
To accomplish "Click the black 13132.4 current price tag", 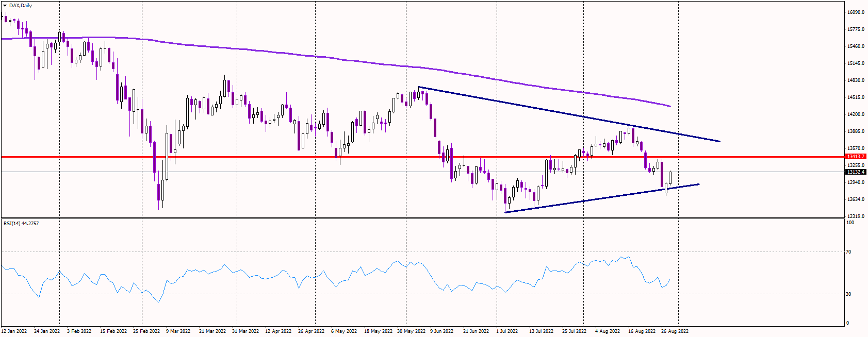I will (x=856, y=172).
